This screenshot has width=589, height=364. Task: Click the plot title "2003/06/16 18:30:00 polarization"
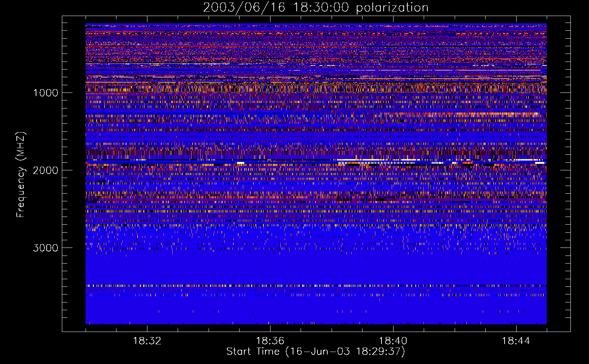point(316,8)
